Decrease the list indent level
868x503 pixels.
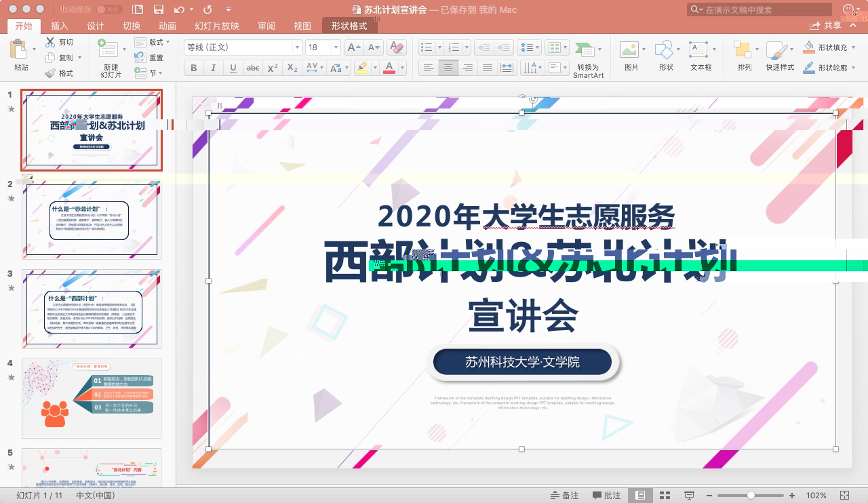(x=484, y=47)
